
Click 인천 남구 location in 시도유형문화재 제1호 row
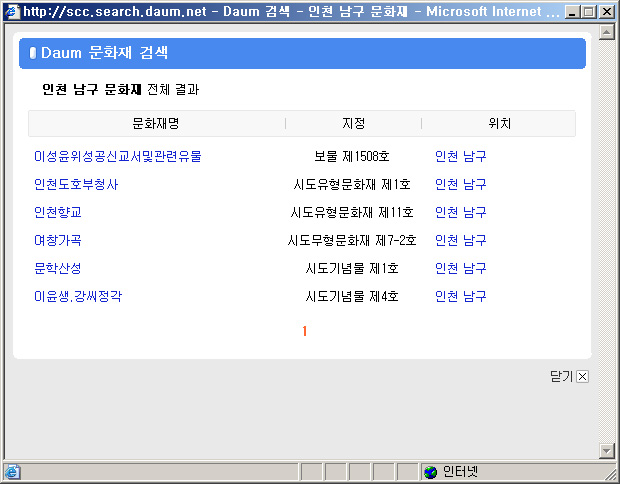tap(460, 184)
